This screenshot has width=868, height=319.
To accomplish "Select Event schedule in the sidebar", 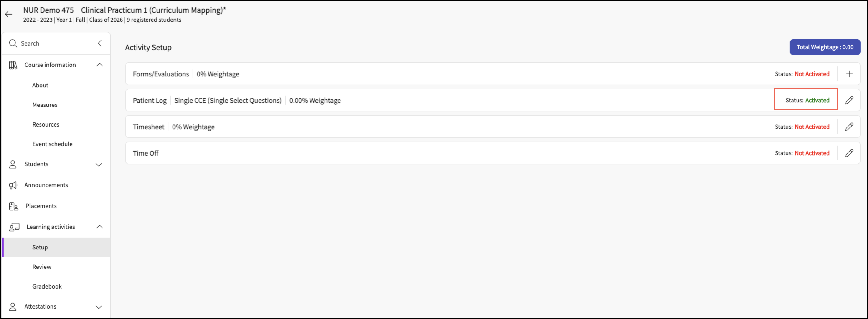I will coord(52,144).
